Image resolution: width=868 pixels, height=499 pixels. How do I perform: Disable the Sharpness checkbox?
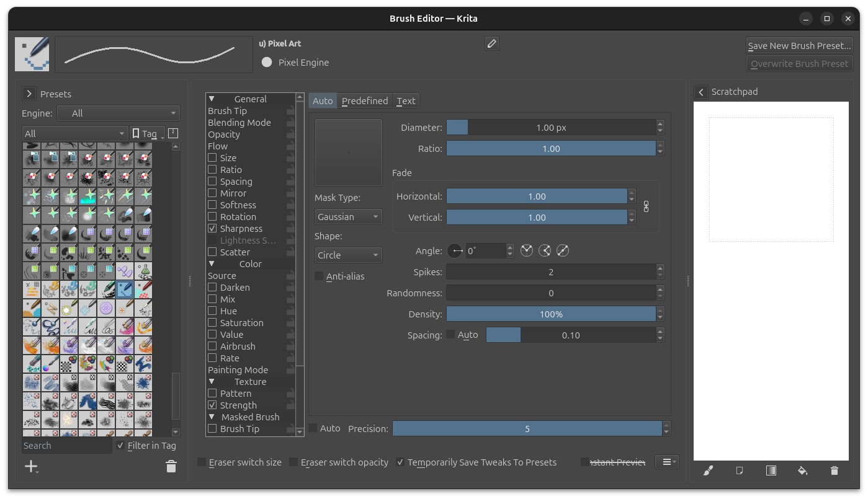coord(212,229)
